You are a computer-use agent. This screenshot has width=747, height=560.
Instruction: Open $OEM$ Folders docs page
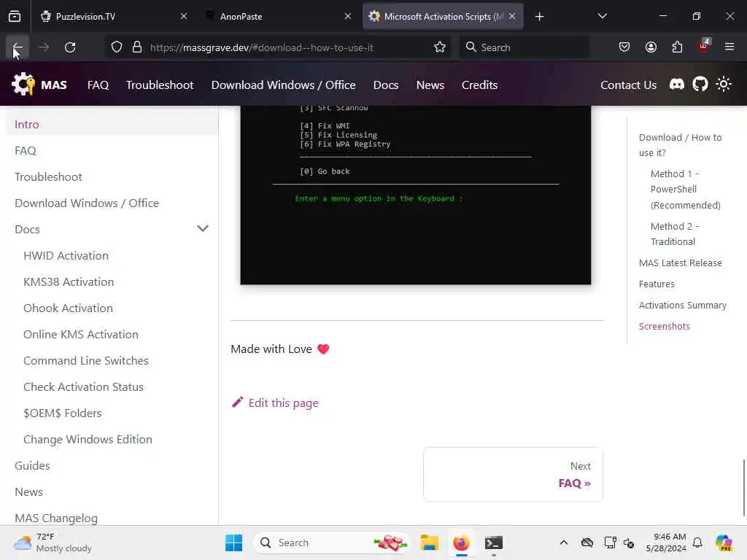[x=63, y=413]
